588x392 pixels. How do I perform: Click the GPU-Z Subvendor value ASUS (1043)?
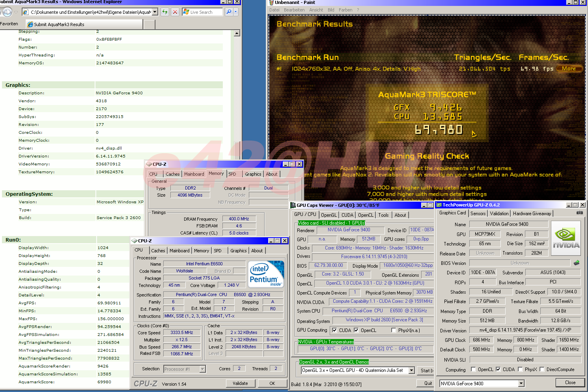(x=553, y=272)
